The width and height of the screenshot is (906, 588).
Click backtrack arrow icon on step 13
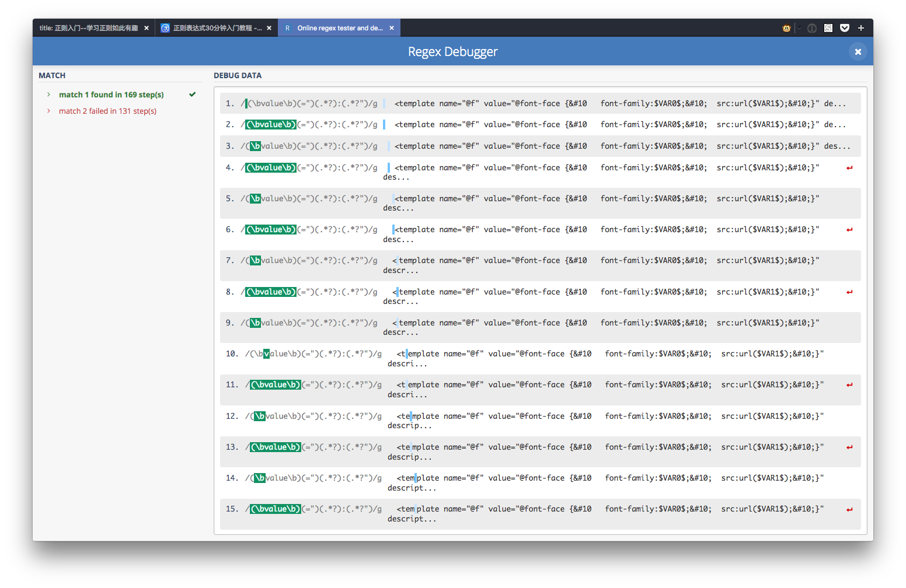pos(849,447)
